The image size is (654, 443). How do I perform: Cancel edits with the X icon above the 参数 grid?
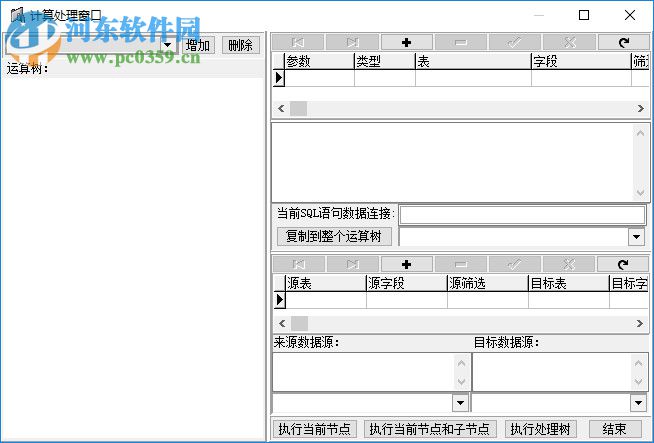[569, 42]
